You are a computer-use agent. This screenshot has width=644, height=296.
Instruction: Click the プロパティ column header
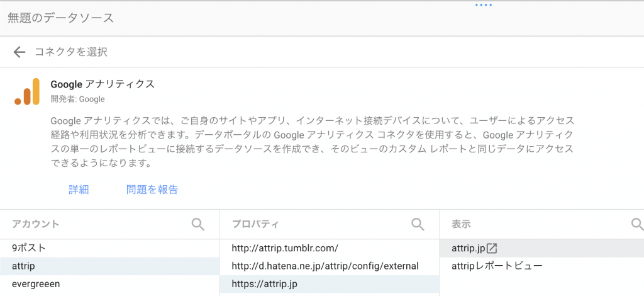tap(255, 224)
